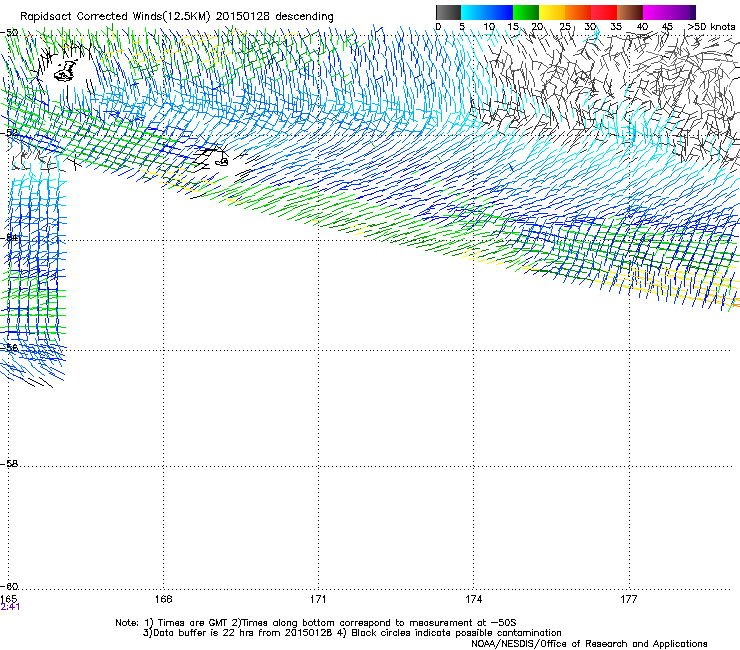740x650 pixels.
Task: Click the purple time stamp '2:41'
Action: pos(10,607)
